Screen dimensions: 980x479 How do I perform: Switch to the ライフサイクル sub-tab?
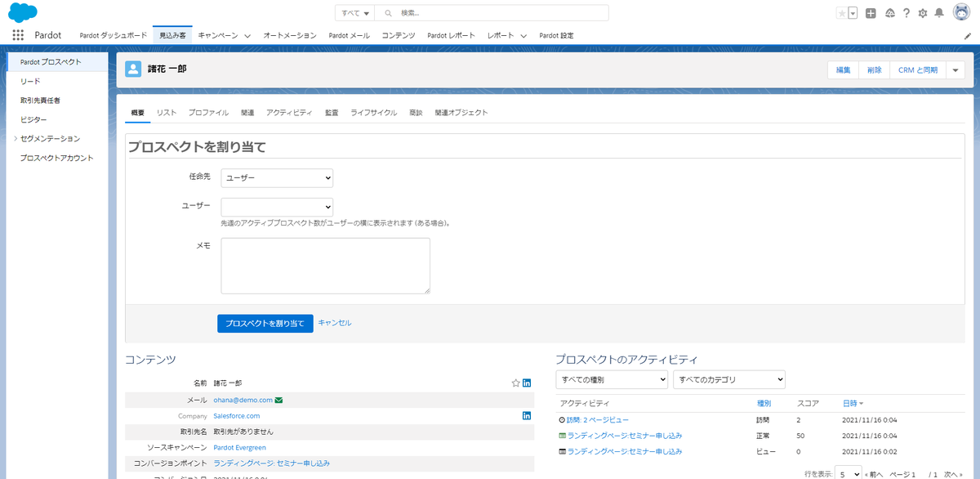coord(374,113)
